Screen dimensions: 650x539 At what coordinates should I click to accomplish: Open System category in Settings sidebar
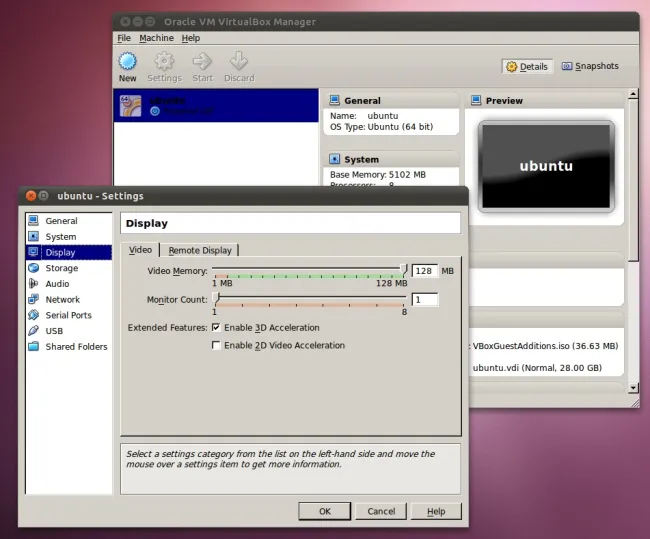(69, 237)
